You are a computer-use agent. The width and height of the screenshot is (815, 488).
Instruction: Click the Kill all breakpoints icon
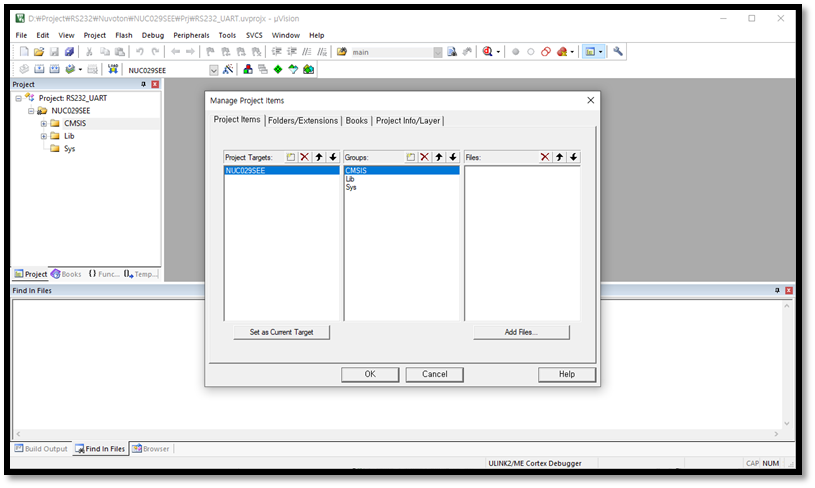coord(562,51)
